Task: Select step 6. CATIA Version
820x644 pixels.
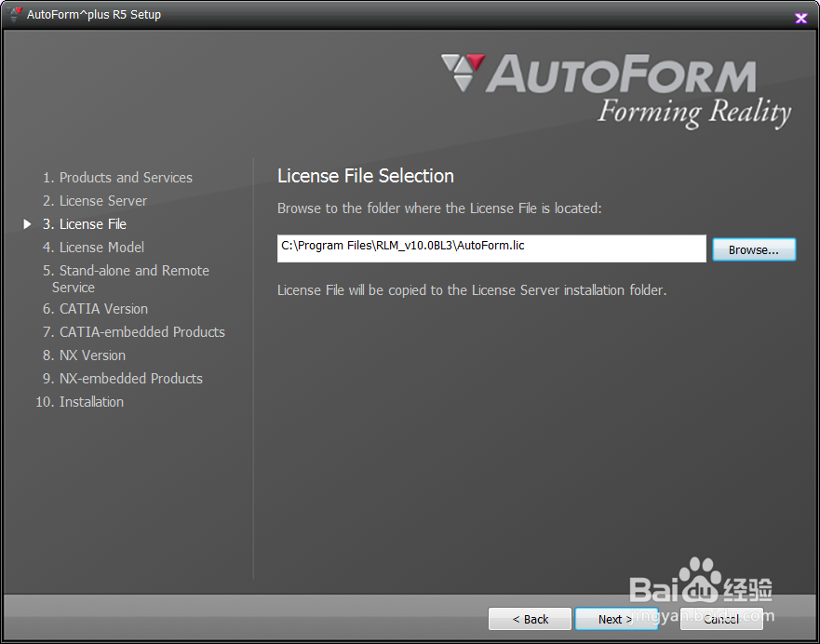Action: point(95,309)
